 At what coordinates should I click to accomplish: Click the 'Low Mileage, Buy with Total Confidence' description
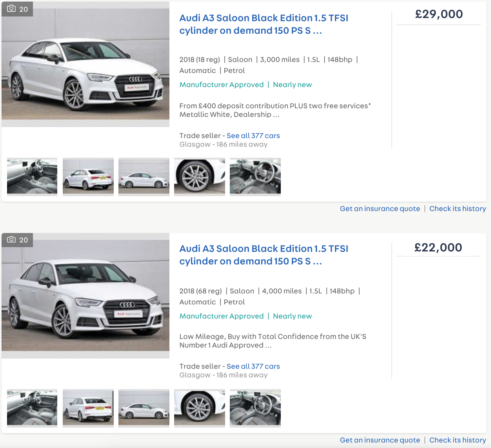pyautogui.click(x=273, y=341)
